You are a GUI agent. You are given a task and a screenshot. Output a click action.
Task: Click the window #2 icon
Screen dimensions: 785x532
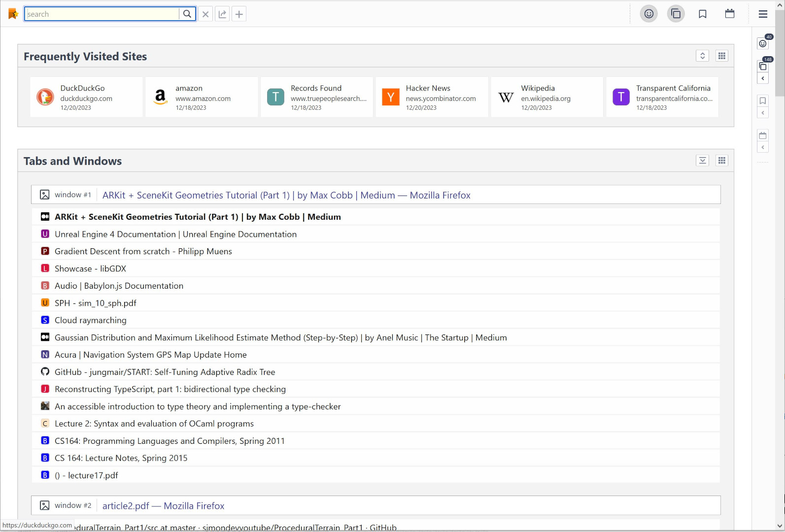click(44, 505)
